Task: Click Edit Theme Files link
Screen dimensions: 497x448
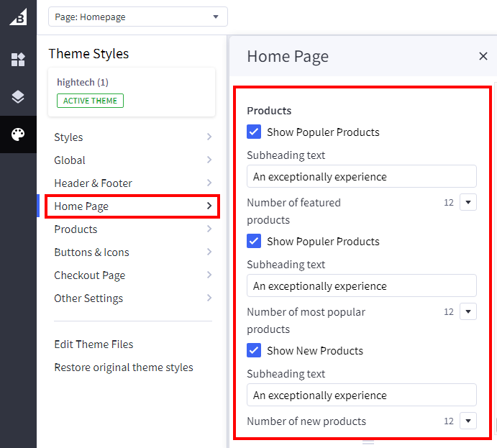Action: pos(94,344)
